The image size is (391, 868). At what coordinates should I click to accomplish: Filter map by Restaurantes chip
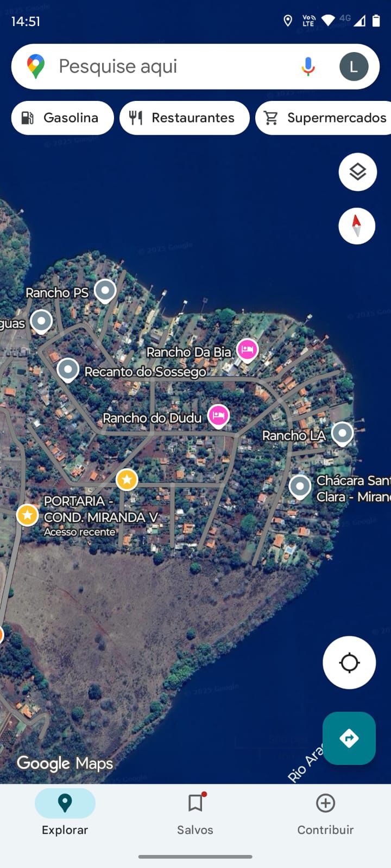(x=185, y=118)
